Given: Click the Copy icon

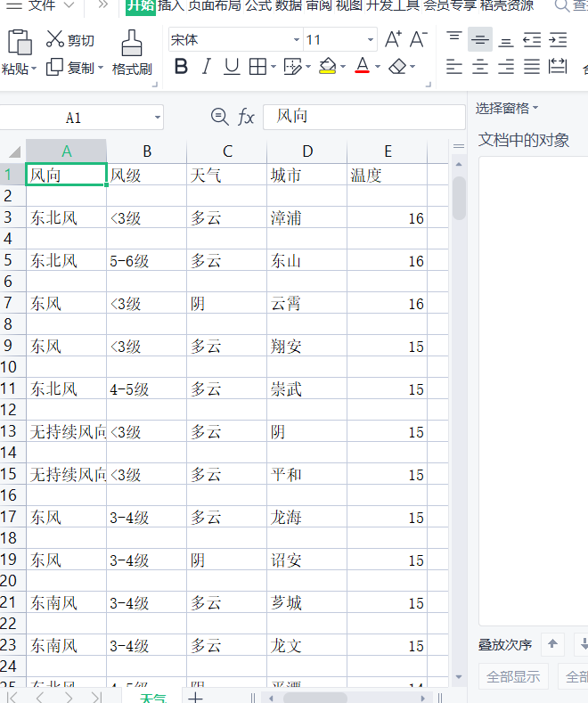Looking at the screenshot, I should coord(54,67).
